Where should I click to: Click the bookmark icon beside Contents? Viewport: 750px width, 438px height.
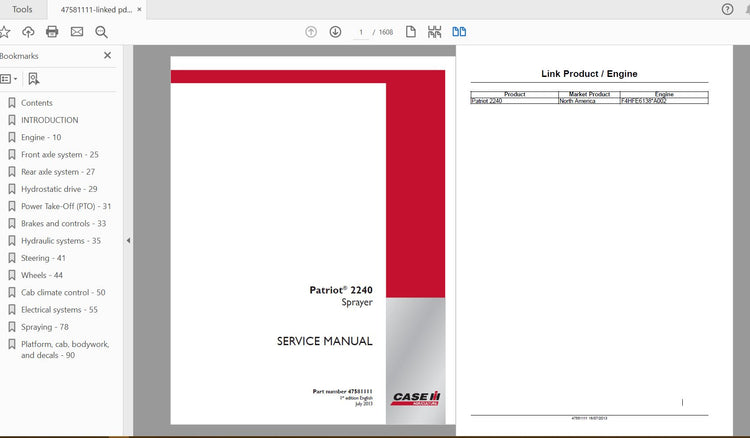(12, 103)
